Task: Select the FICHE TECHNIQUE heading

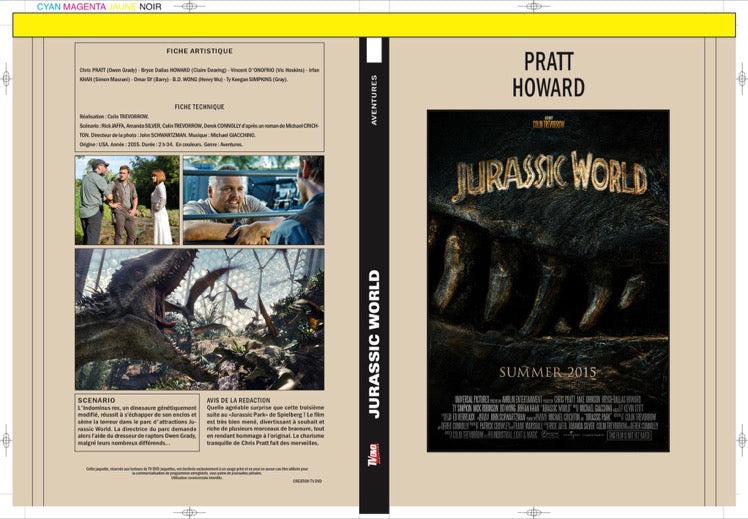Action: pyautogui.click(x=199, y=107)
